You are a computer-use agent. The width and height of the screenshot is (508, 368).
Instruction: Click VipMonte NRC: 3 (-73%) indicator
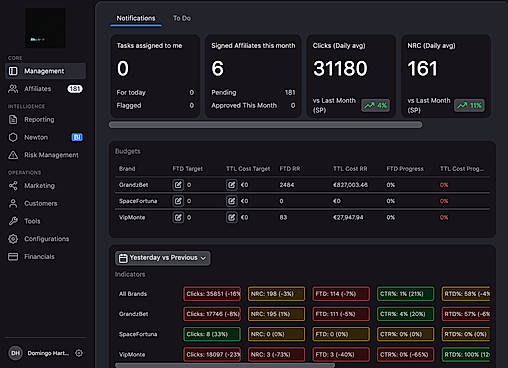coord(276,354)
